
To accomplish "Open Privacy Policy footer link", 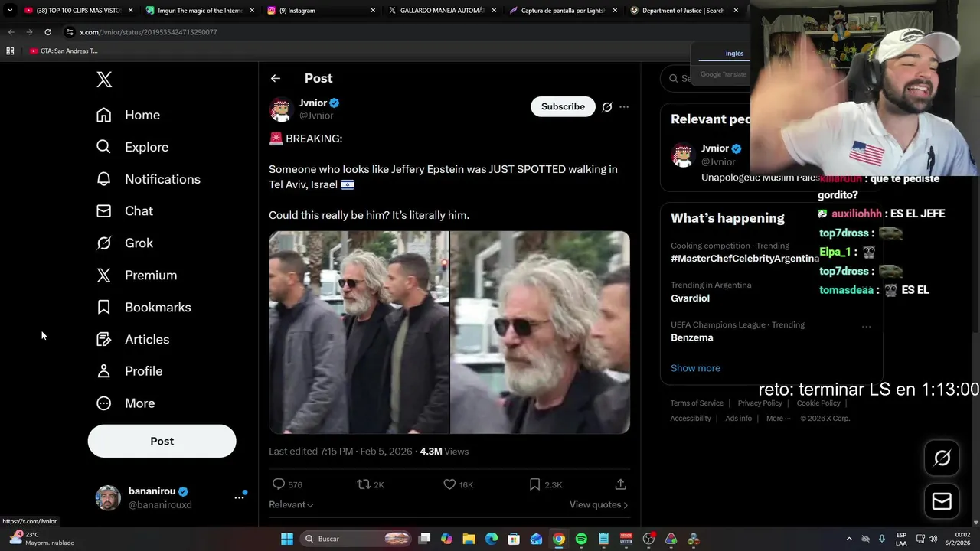I will point(760,403).
